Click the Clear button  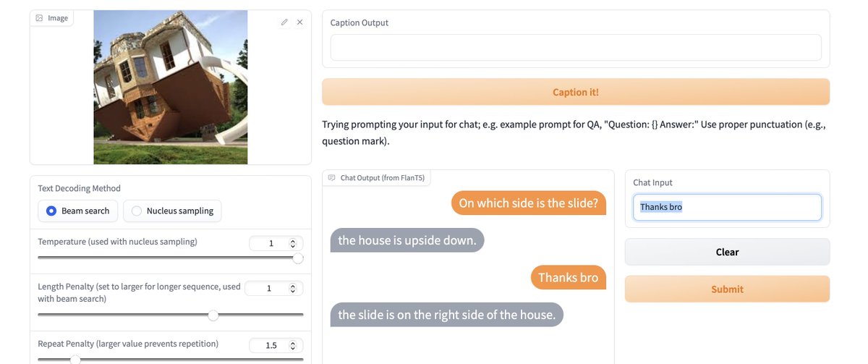click(727, 252)
